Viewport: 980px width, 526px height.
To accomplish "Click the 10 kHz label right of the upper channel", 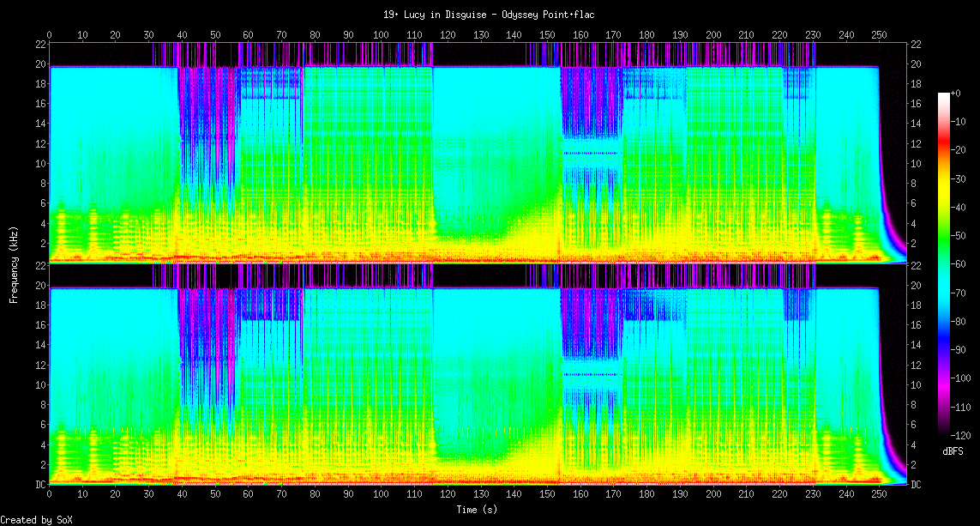I will pyautogui.click(x=916, y=164).
